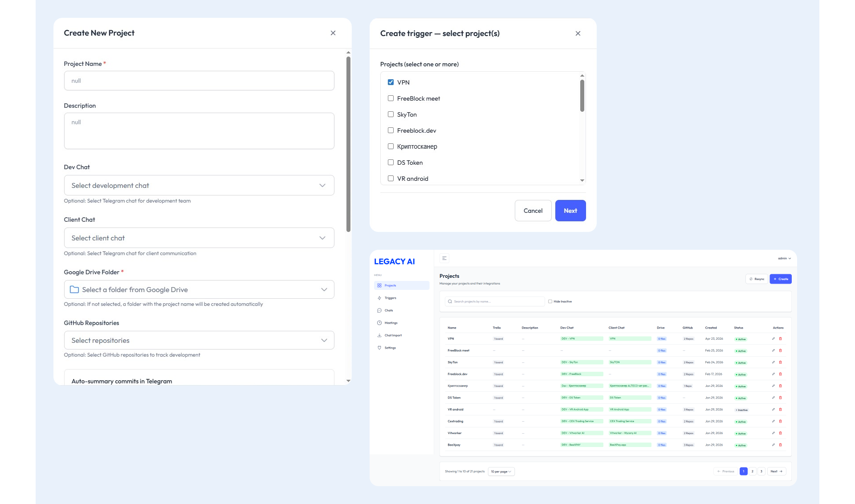Click the Triggers lightning icon in sidebar
The width and height of the screenshot is (855, 504).
pos(379,298)
